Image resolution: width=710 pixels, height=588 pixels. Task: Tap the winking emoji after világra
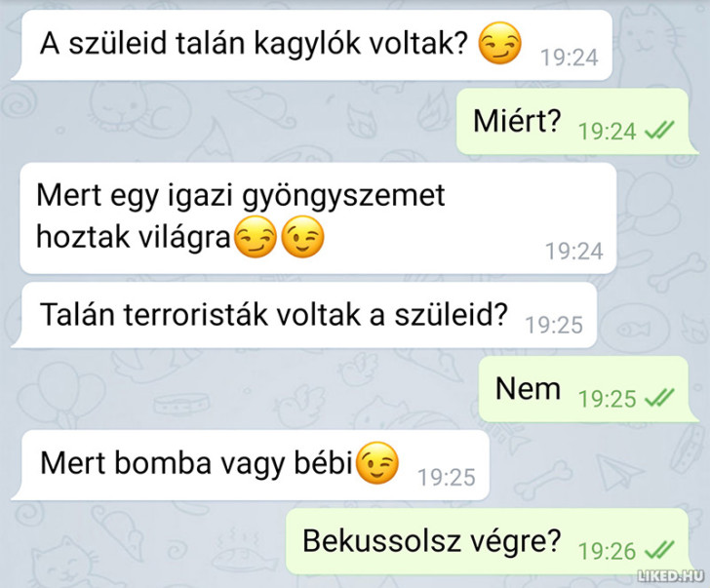click(302, 237)
